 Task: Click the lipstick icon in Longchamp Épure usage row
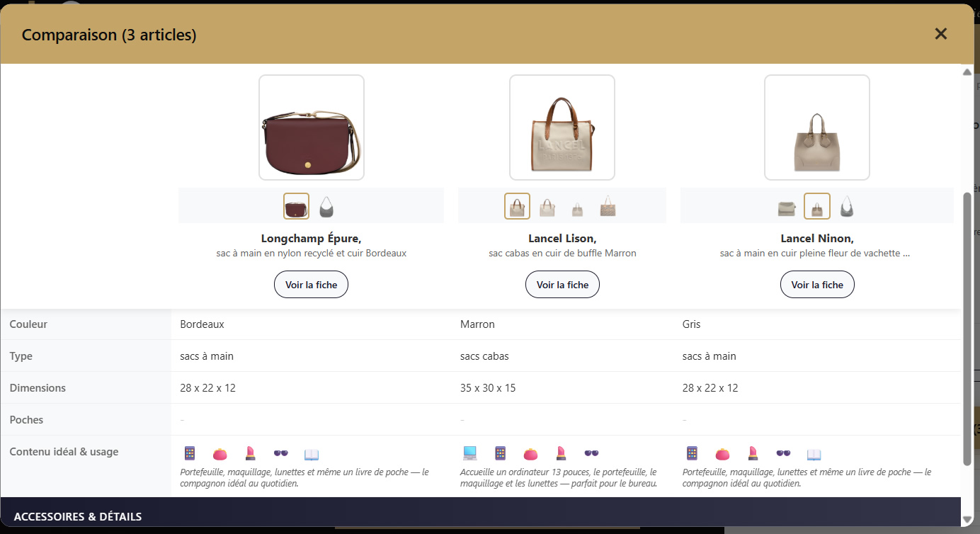251,453
